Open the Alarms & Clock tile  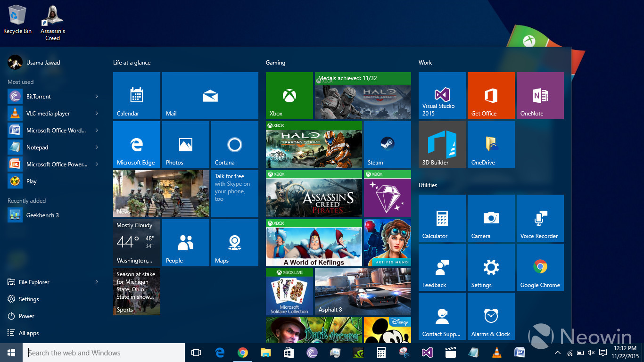491,316
